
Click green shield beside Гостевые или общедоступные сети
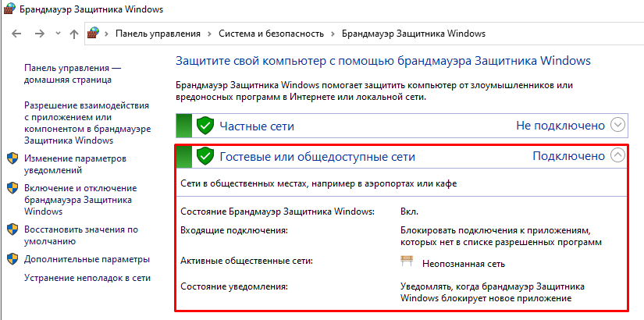(x=205, y=156)
